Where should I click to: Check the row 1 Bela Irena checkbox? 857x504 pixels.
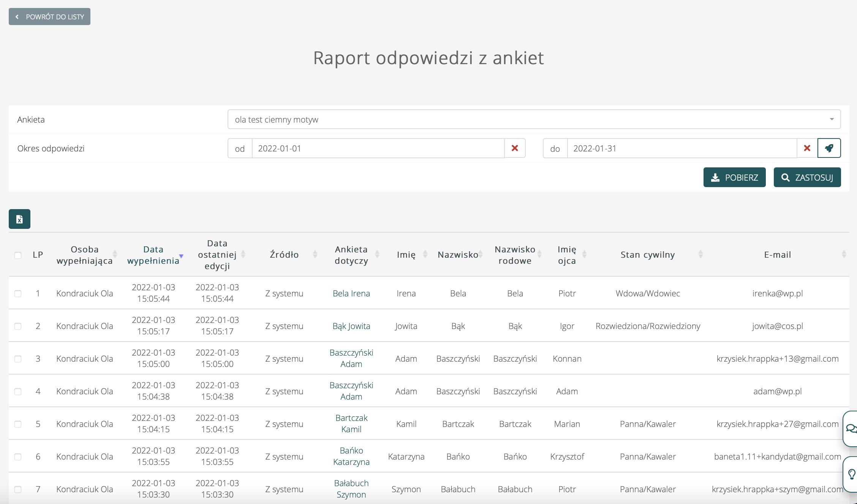(18, 293)
